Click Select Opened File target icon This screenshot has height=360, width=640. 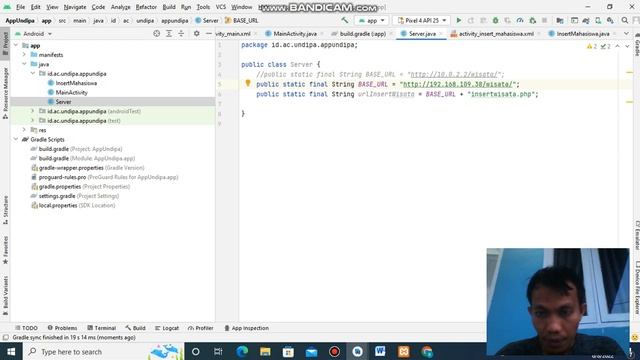[x=157, y=34]
